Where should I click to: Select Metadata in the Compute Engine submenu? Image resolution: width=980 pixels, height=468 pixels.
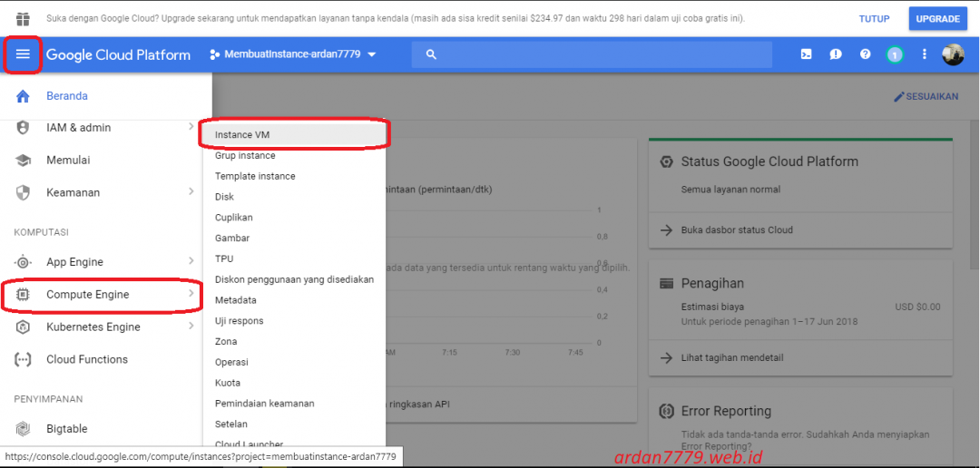click(235, 300)
